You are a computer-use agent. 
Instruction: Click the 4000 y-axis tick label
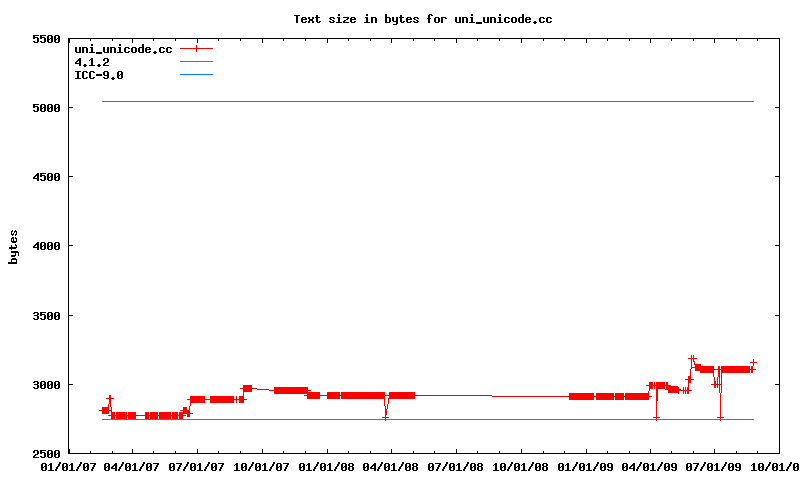pos(46,246)
